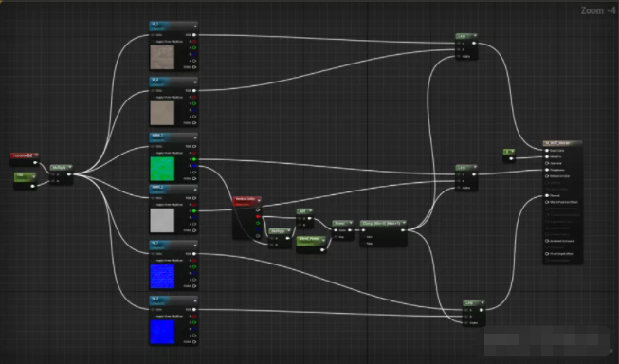Click the red R output pin on Vertex Color node
Viewport: 619px width, 364px height.
pos(258,217)
